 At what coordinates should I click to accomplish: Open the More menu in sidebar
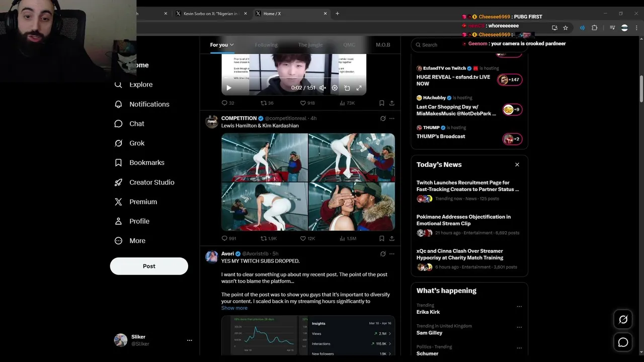click(x=130, y=241)
